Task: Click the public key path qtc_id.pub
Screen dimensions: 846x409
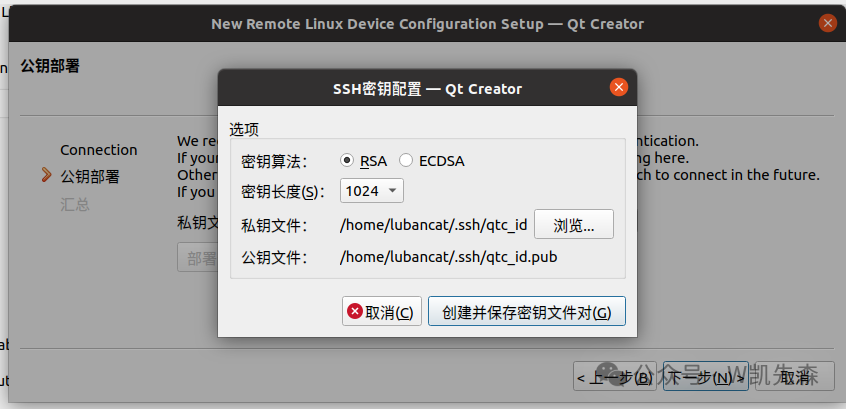Action: [448, 257]
